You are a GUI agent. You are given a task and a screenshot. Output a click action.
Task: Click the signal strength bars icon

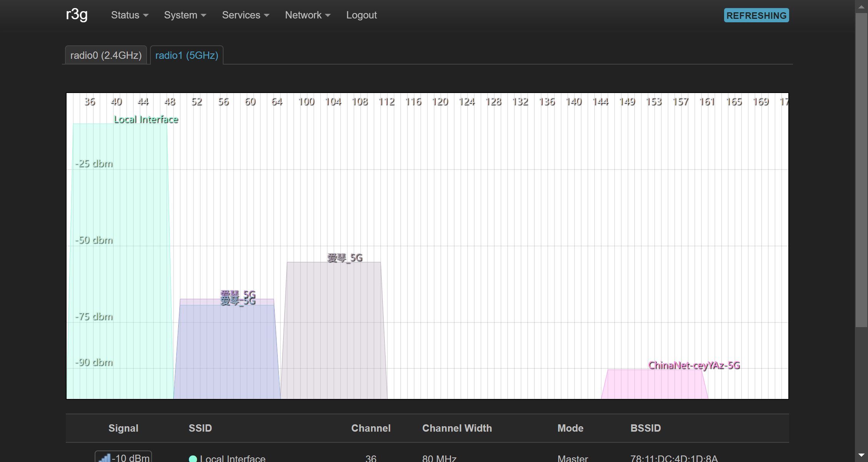pyautogui.click(x=105, y=457)
